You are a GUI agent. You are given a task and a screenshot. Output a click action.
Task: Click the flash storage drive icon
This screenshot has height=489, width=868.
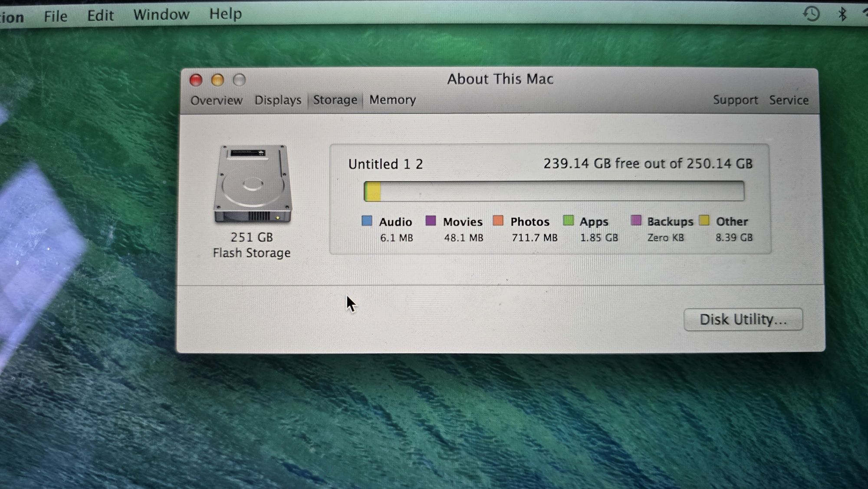coord(253,184)
